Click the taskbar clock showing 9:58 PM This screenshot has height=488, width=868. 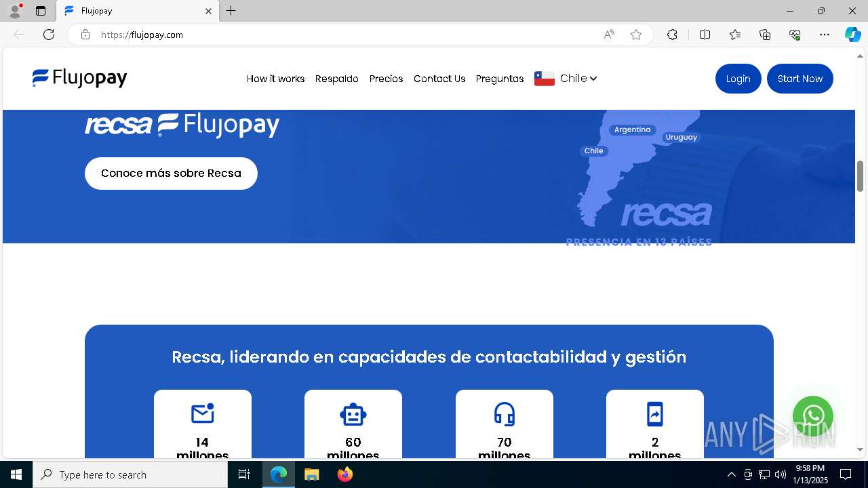[x=810, y=474]
